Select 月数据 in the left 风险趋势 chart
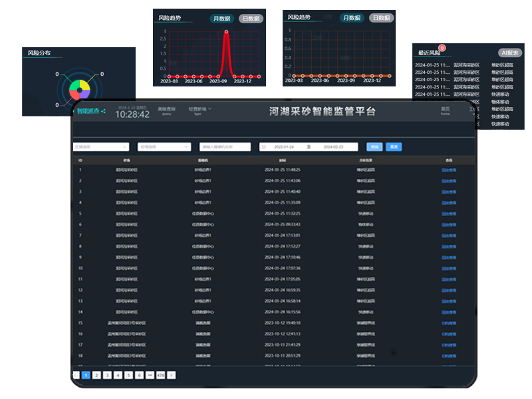The image size is (532, 399). click(222, 19)
